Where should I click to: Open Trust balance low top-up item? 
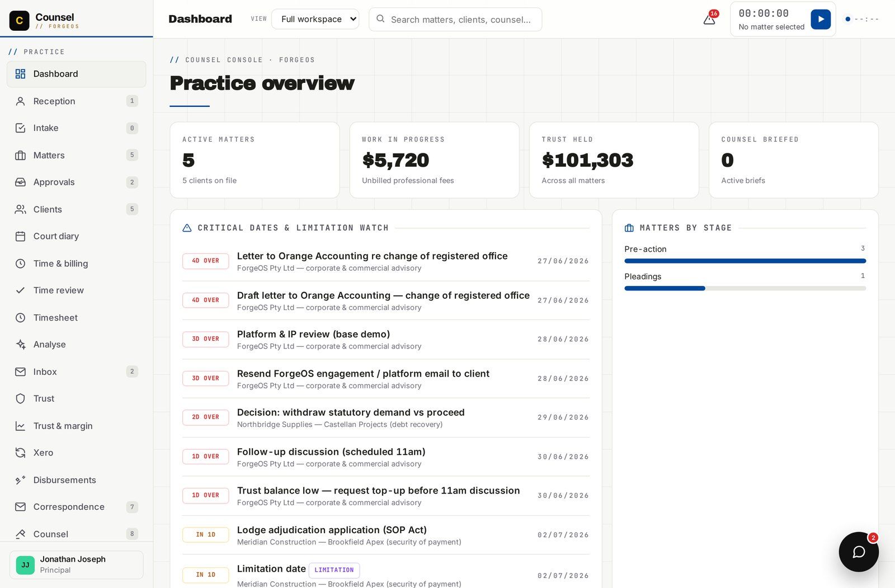click(385, 496)
